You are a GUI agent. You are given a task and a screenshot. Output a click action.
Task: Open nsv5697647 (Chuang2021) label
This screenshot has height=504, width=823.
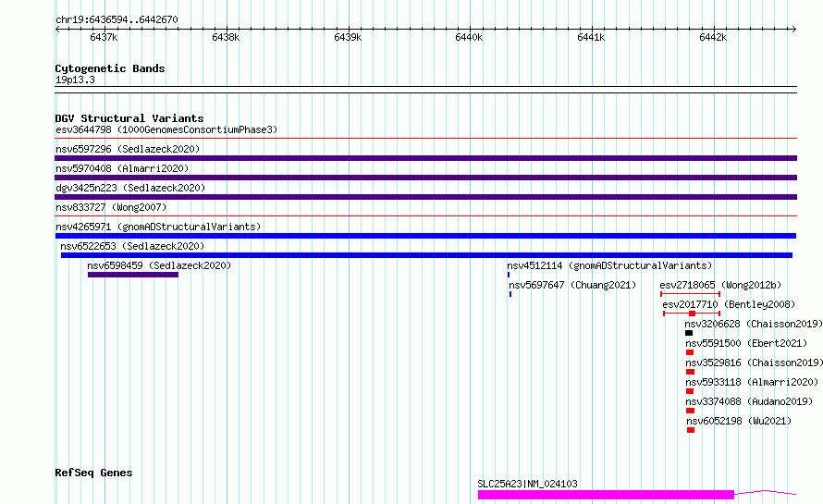[572, 285]
